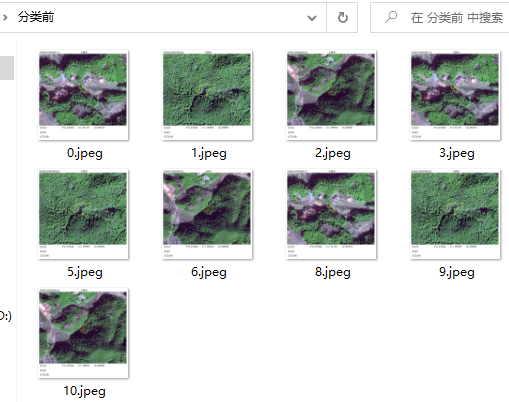Select the D: drive in navigation pane
This screenshot has height=402, width=509.
(x=5, y=315)
